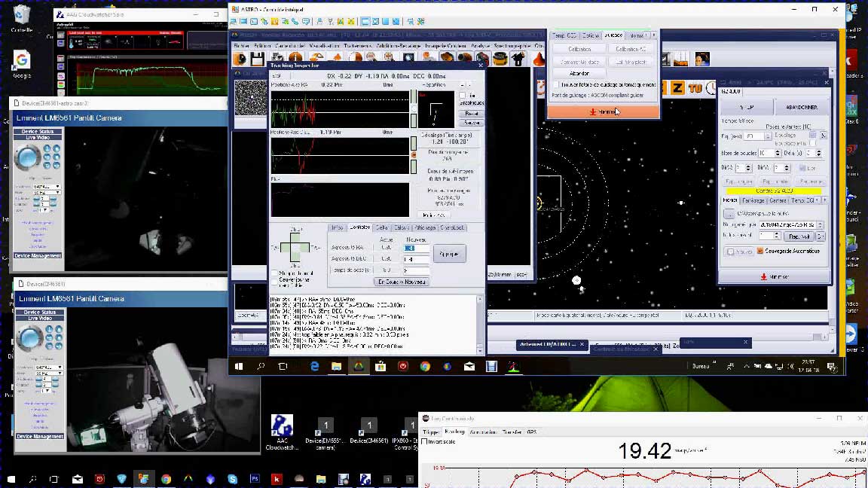
Task: Open Photoshop from the bottom taskbar
Action: click(x=255, y=479)
